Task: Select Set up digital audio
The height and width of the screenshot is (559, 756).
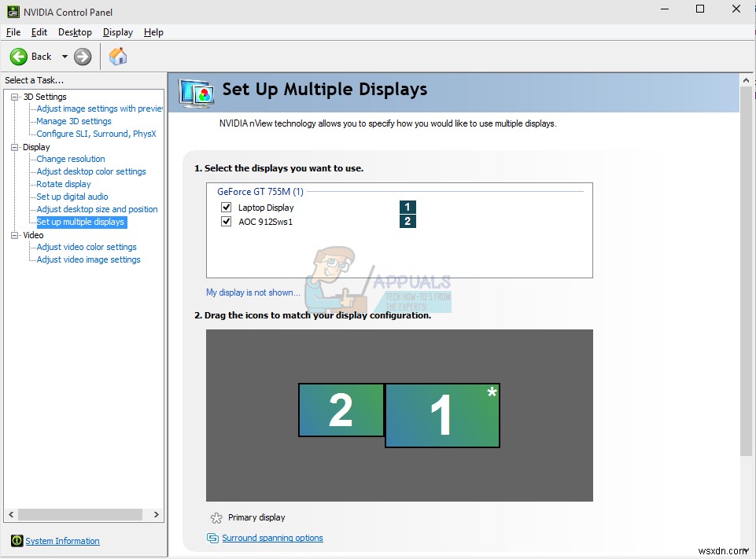Action: coord(72,197)
